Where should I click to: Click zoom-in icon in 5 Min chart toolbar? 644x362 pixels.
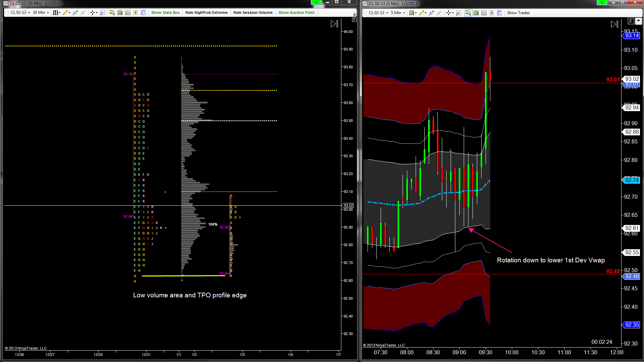pyautogui.click(x=431, y=13)
